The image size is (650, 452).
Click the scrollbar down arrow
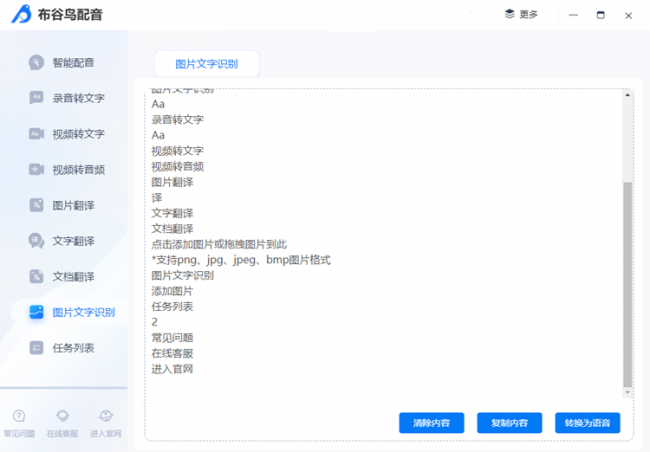[628, 392]
